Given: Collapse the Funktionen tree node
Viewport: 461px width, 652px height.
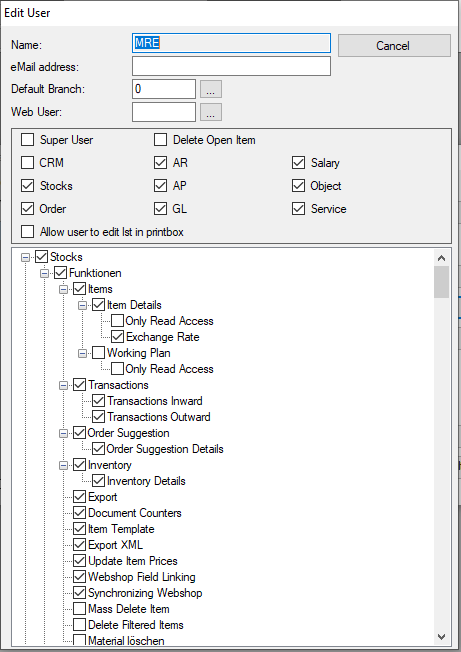Looking at the screenshot, I should point(44,273).
